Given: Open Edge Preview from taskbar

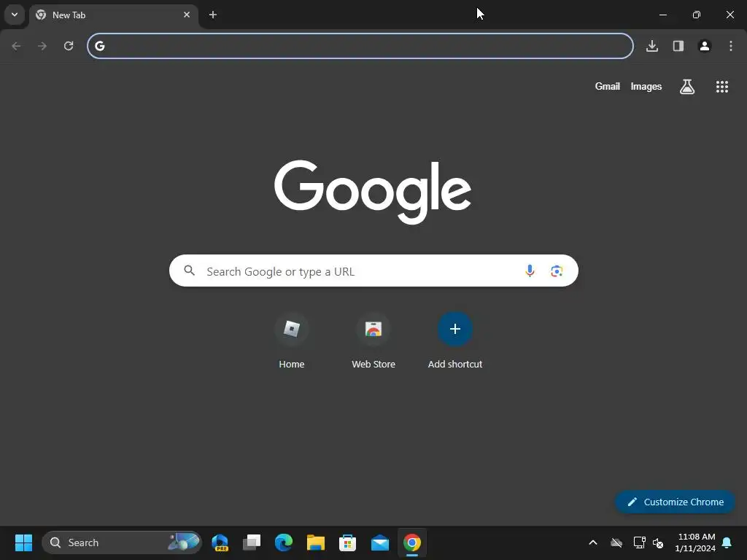Looking at the screenshot, I should pyautogui.click(x=220, y=542).
